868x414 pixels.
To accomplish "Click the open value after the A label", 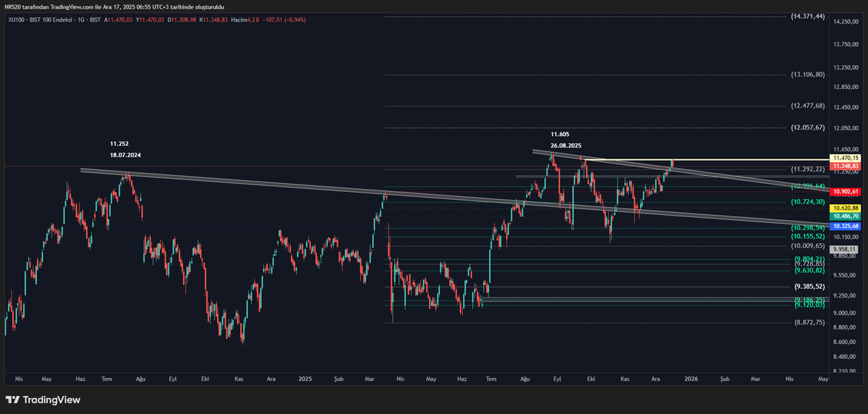I will [x=120, y=20].
